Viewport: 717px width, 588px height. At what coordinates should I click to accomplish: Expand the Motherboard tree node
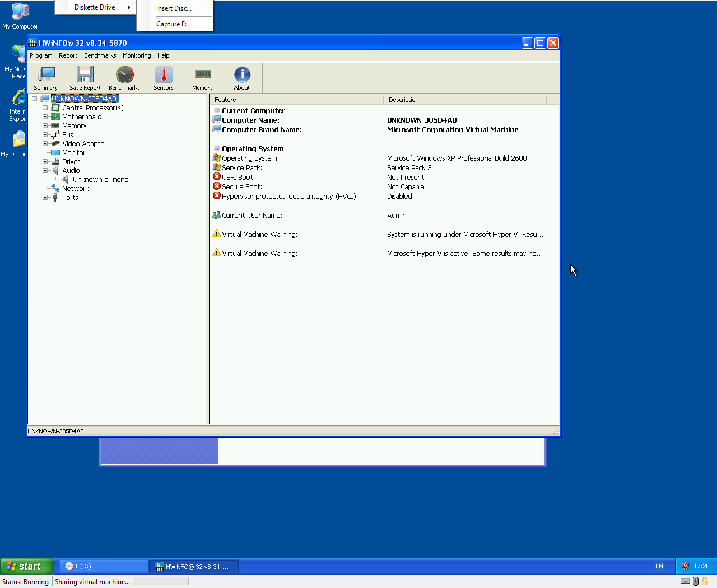45,117
